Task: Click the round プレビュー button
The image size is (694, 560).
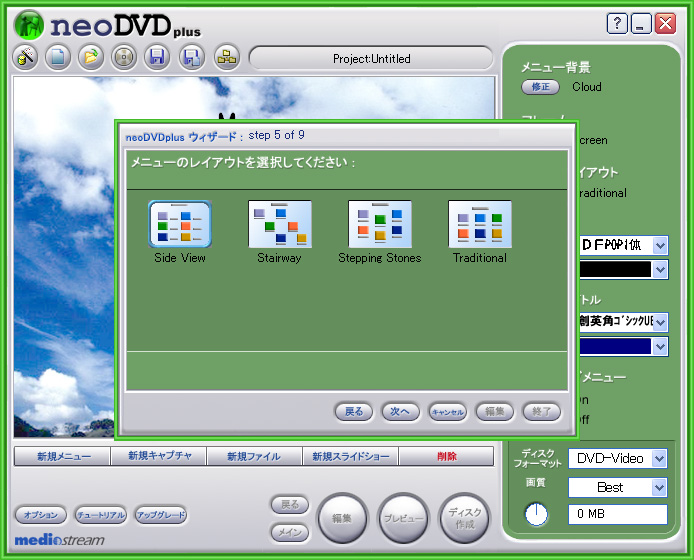Action: [403, 518]
